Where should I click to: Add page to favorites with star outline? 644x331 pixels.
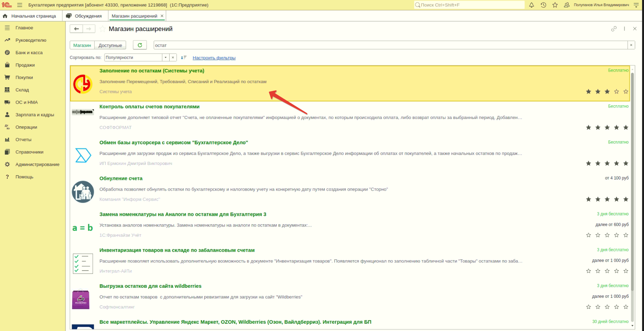coord(102,29)
